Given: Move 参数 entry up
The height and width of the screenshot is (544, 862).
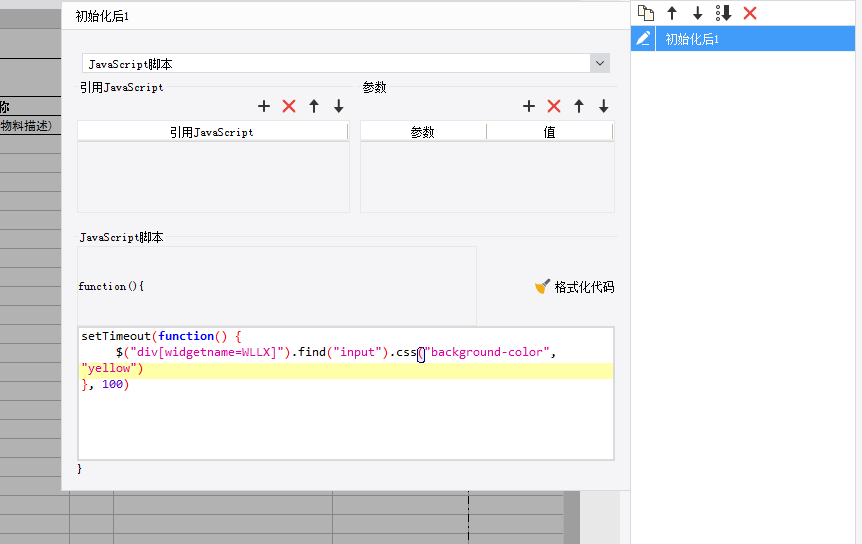Looking at the screenshot, I should pyautogui.click(x=579, y=106).
